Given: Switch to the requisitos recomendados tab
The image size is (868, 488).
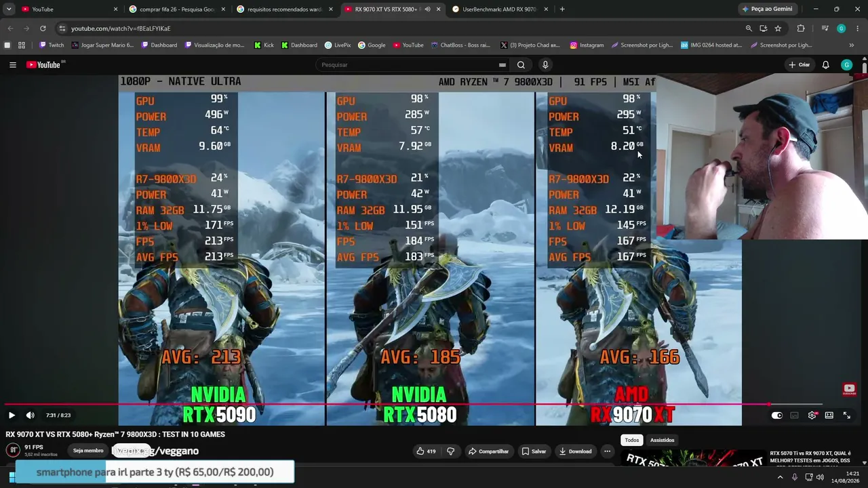Looking at the screenshot, I should click(285, 9).
